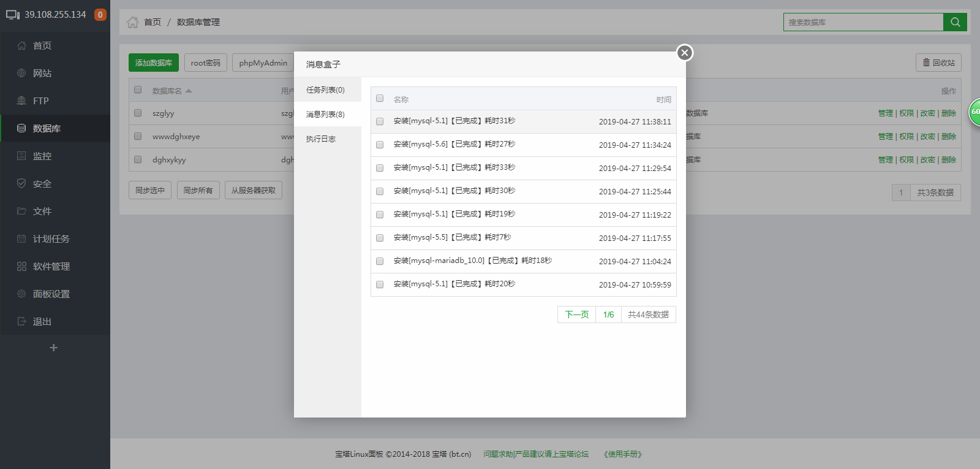Viewport: 980px width, 469px height.
Task: Click the 计划任务 calendar icon in the sidebar
Action: pyautogui.click(x=21, y=238)
